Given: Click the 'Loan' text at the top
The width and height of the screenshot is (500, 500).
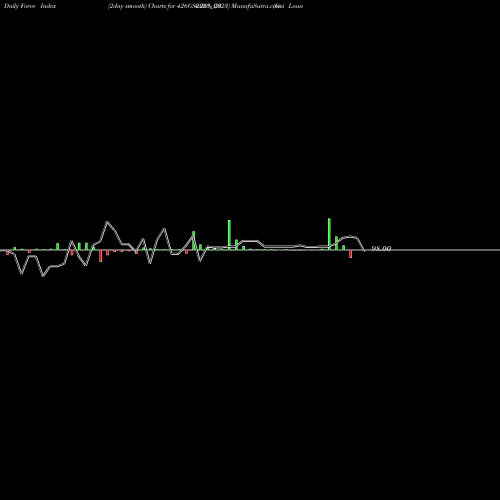Looking at the screenshot, I should pos(296,6).
